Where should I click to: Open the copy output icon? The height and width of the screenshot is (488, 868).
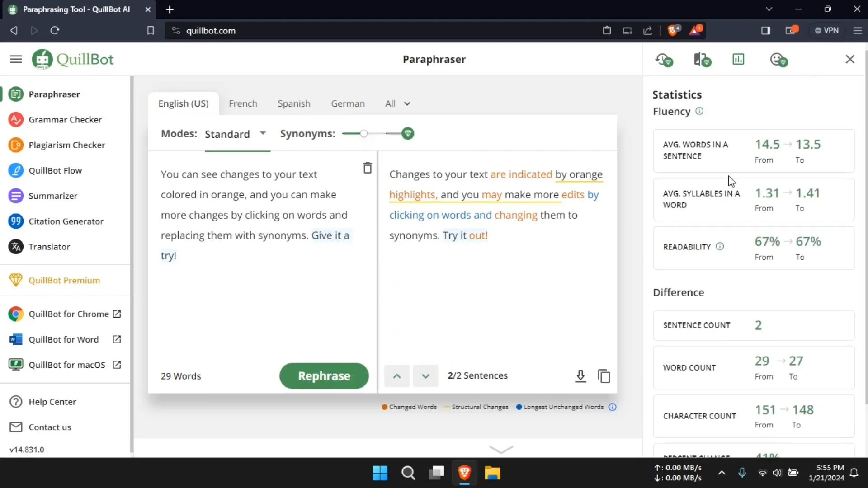pos(604,376)
